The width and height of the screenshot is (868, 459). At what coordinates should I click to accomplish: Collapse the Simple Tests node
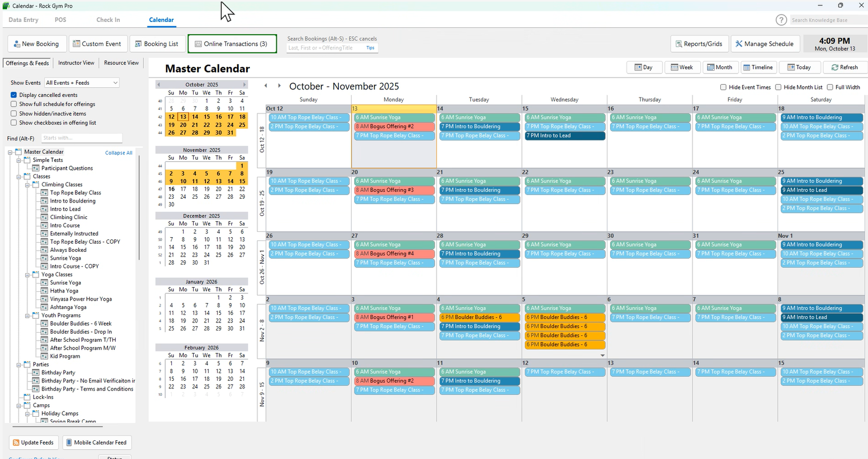19,160
